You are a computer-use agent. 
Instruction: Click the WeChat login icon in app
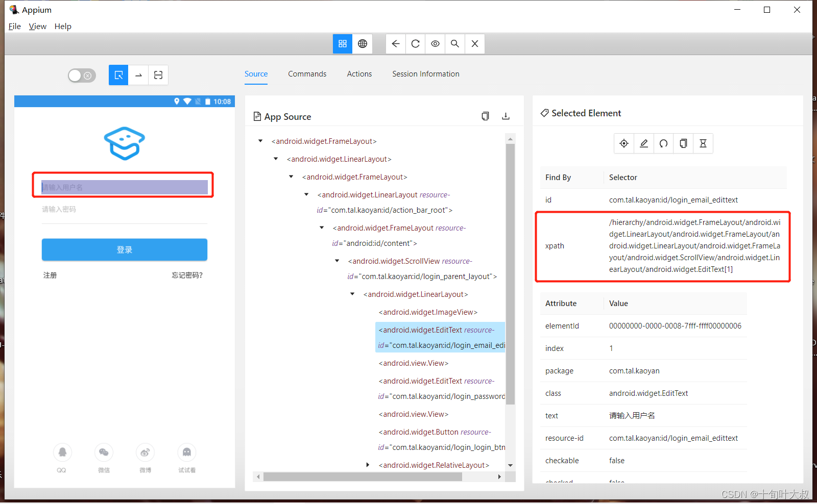(x=104, y=452)
